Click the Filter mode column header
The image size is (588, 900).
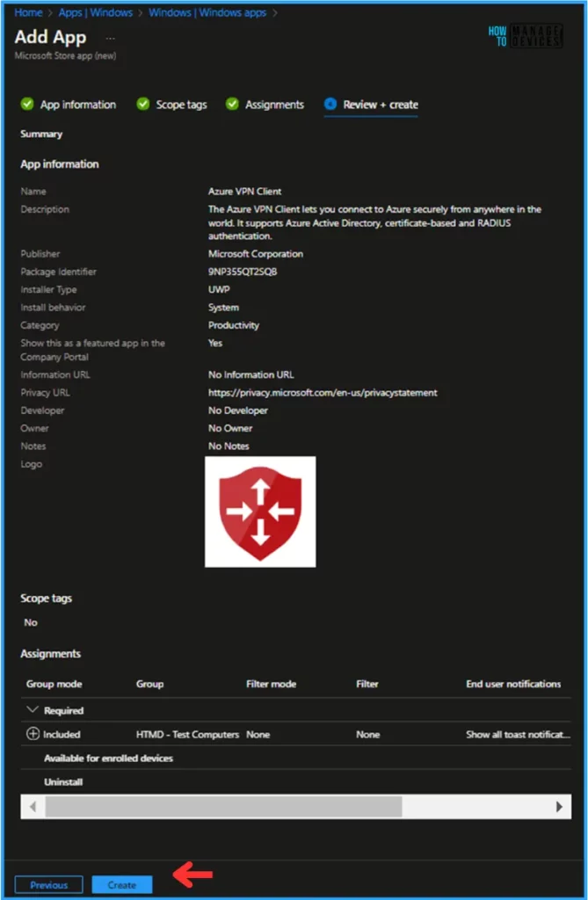[x=271, y=684]
